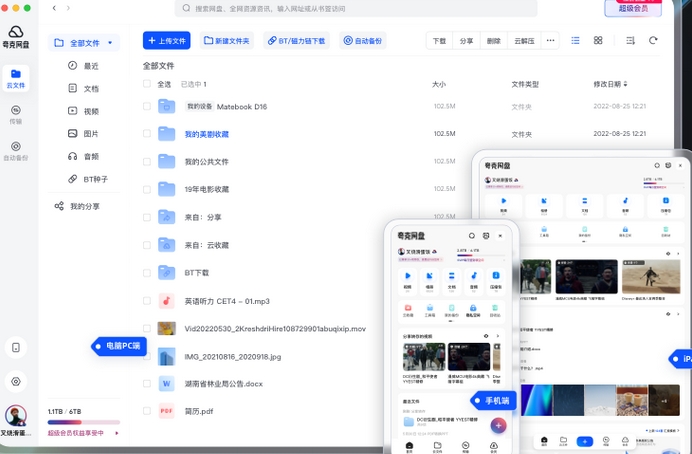The image size is (692, 454).
Task: Expand the 全部文件 dropdown arrow
Action: coord(110,43)
